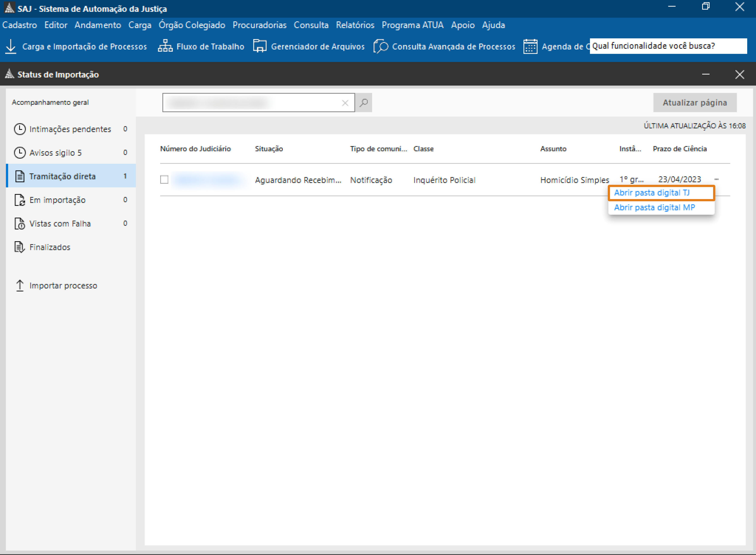The width and height of the screenshot is (756, 555).
Task: Clear the search field with X
Action: click(x=345, y=103)
